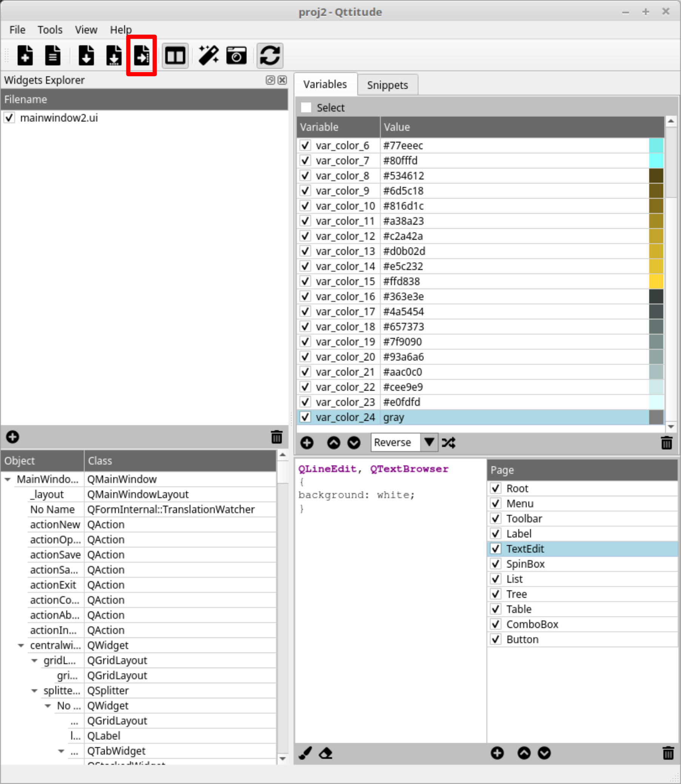The image size is (681, 784).
Task: Select the Toolbar page entry
Action: tap(524, 518)
